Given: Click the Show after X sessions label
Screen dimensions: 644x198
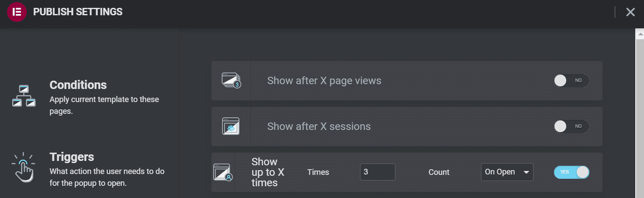Looking at the screenshot, I should (x=319, y=126).
